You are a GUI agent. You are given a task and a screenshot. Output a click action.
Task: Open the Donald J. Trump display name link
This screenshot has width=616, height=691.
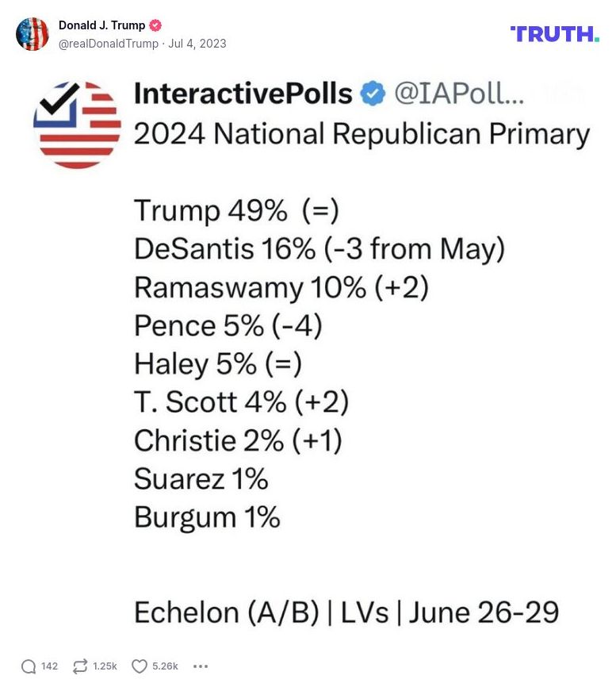[101, 25]
